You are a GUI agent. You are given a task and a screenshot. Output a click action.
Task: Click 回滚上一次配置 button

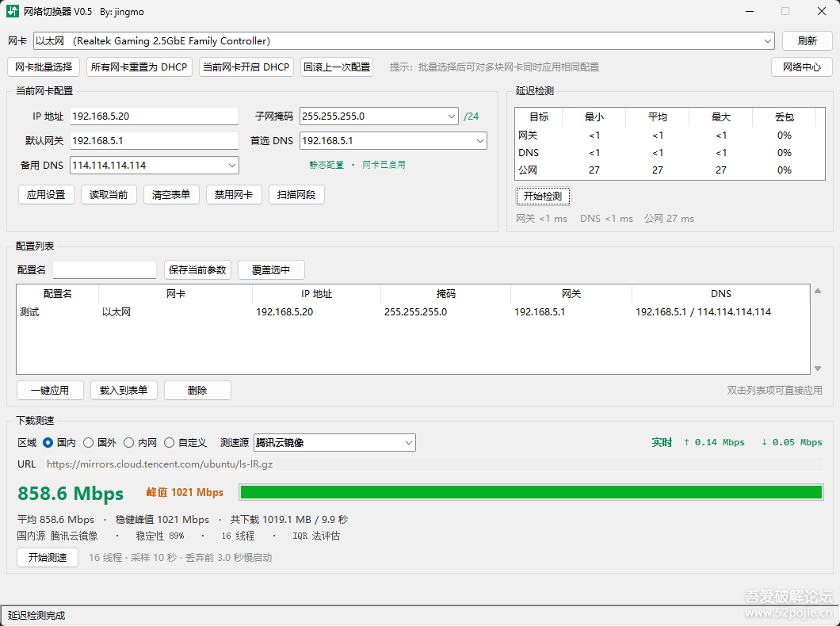(x=337, y=67)
